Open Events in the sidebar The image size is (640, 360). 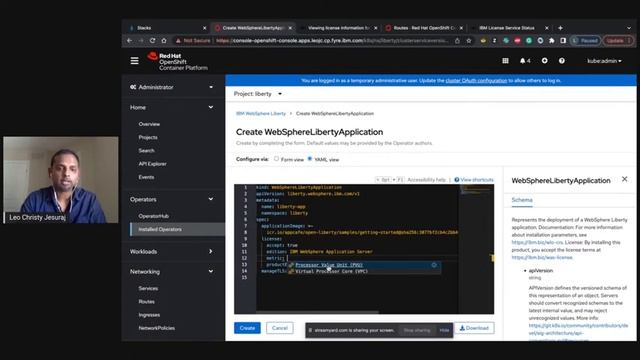[x=146, y=177]
